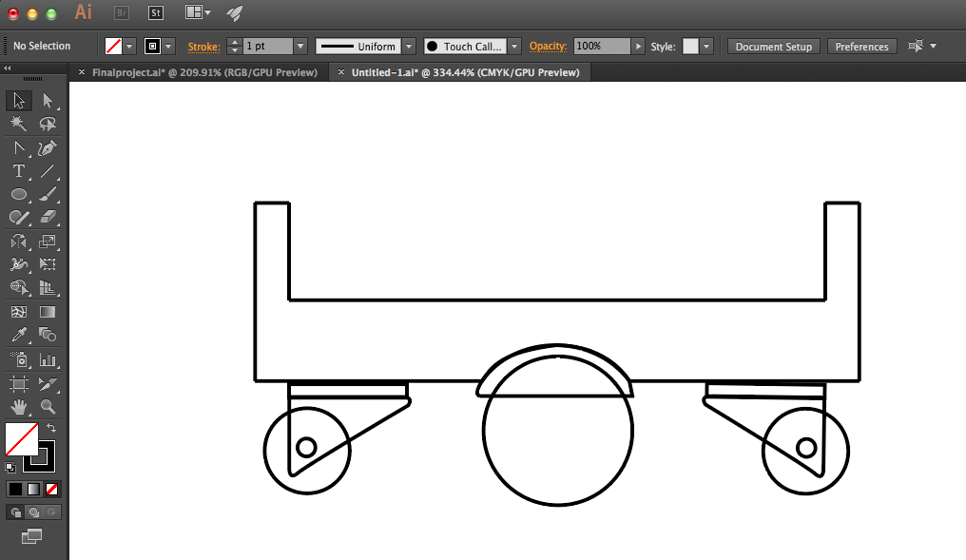Click the Document Setup button
This screenshot has height=560, width=966.
[774, 47]
